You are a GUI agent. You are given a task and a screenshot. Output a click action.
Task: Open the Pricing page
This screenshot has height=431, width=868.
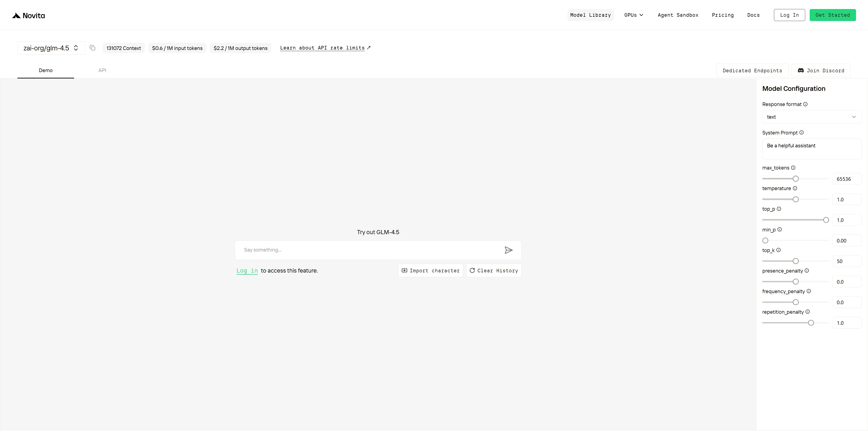(722, 15)
